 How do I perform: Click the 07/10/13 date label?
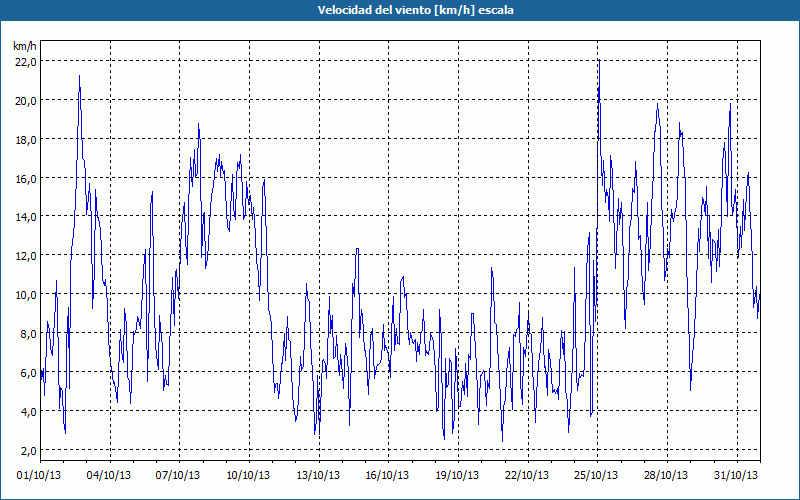(x=178, y=475)
